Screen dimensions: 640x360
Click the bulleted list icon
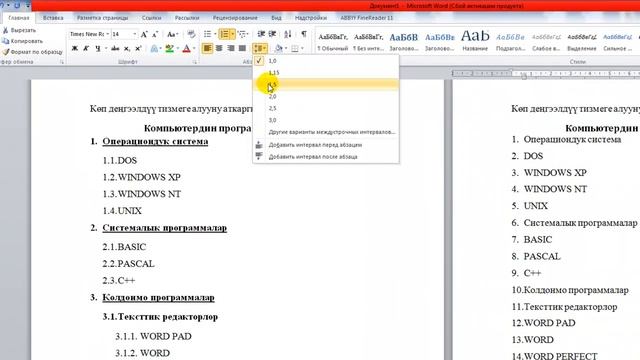point(207,34)
